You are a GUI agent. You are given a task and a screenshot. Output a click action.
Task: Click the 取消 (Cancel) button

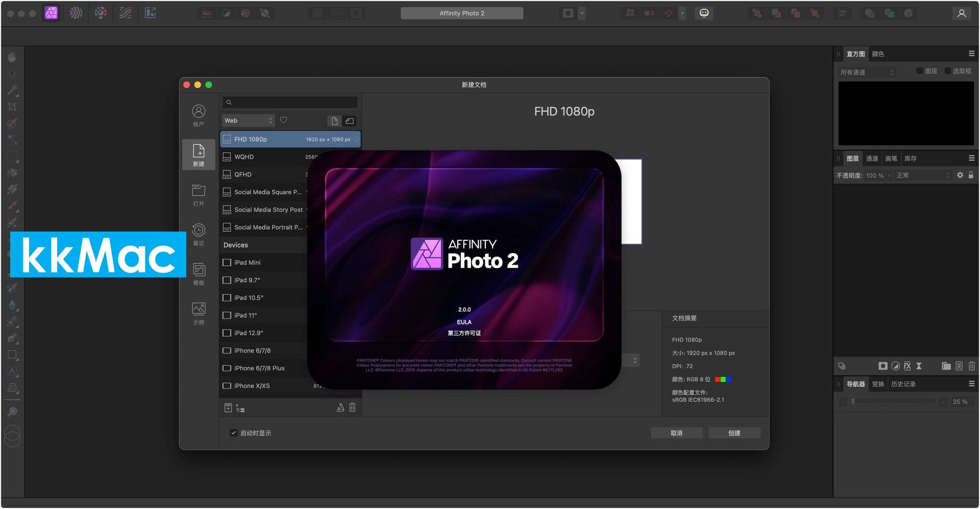676,433
